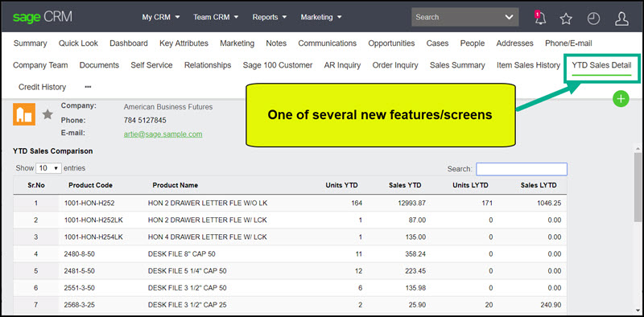The width and height of the screenshot is (644, 317).
Task: Click the green plus add button
Action: click(621, 99)
